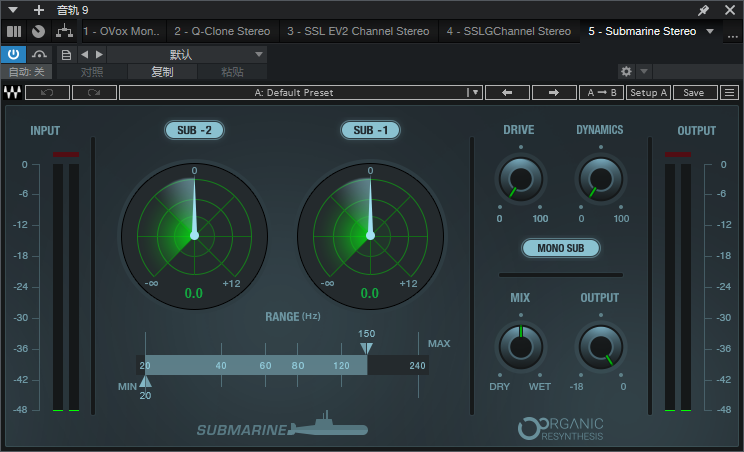Open the preset file document icon
Image resolution: width=744 pixels, height=452 pixels.
coord(66,55)
